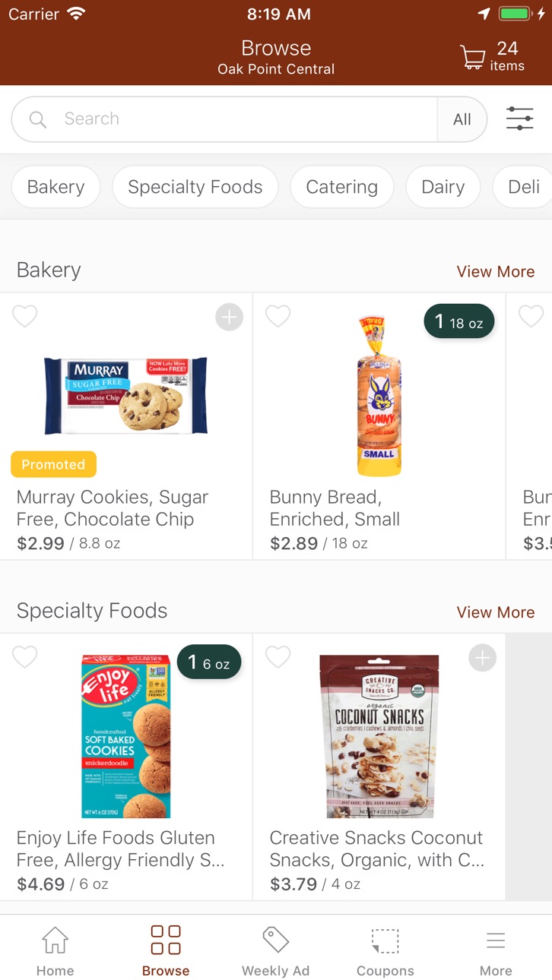Favorite Creative Snacks Coconut Snacks heart
The image size is (552, 980).
coord(278,657)
